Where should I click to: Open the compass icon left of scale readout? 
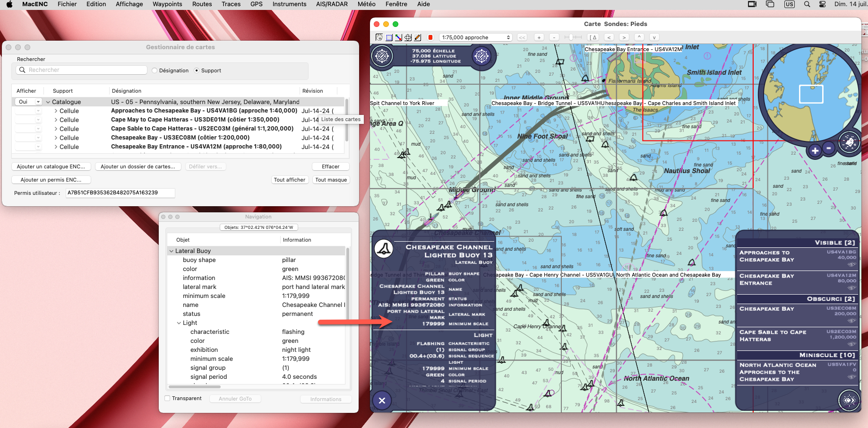click(x=382, y=56)
